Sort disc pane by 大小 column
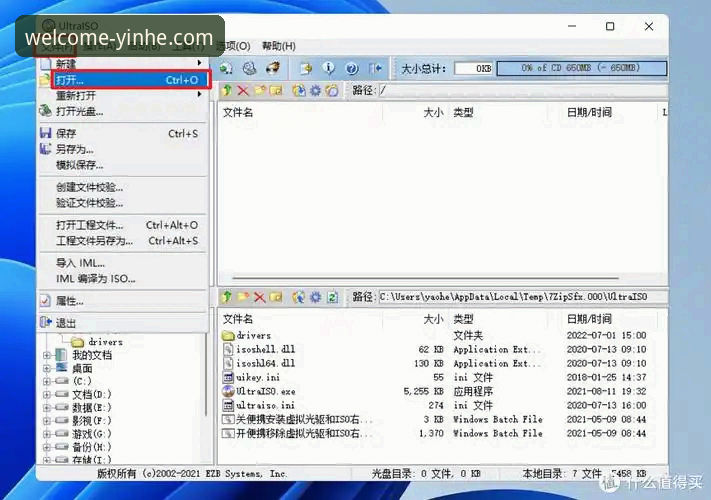The width and height of the screenshot is (711, 500). click(x=433, y=112)
